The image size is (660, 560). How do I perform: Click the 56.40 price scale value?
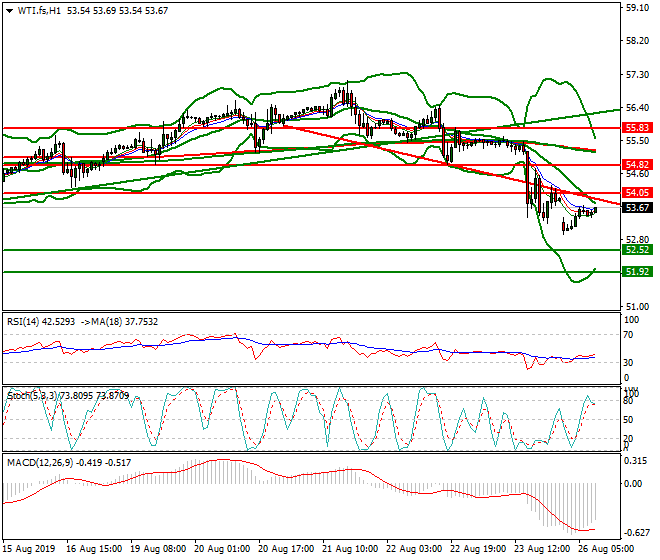pos(637,108)
